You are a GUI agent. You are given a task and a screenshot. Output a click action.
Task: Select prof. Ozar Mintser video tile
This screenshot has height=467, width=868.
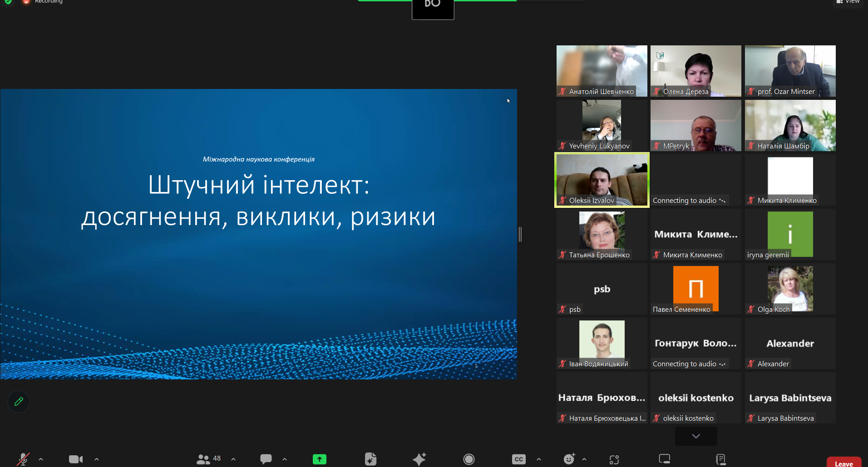[x=790, y=71]
